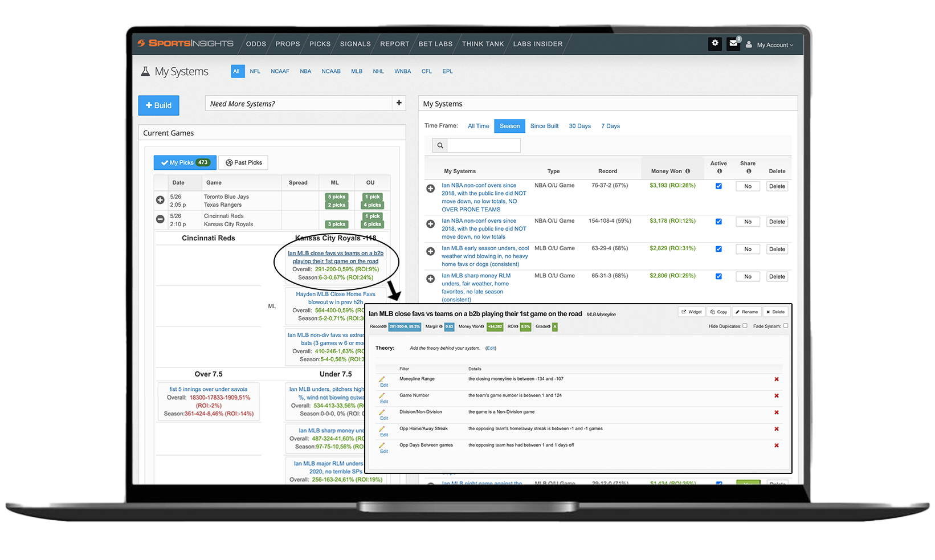Open the My Account dropdown
The image size is (935, 560).
[770, 45]
